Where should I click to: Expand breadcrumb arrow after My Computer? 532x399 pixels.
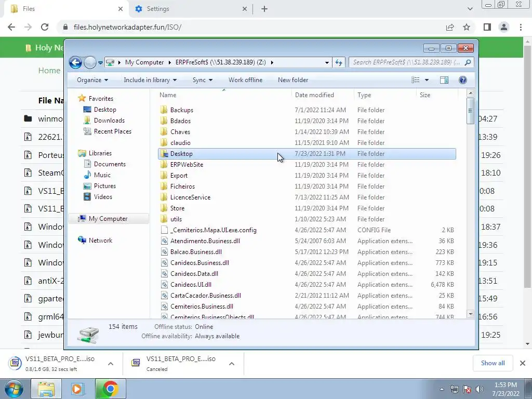[170, 62]
